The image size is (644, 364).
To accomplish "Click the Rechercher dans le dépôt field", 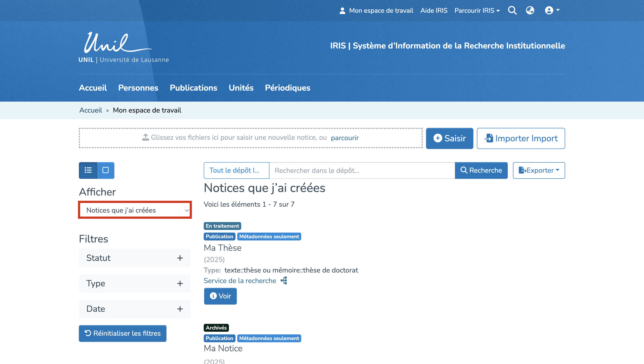I will [362, 170].
